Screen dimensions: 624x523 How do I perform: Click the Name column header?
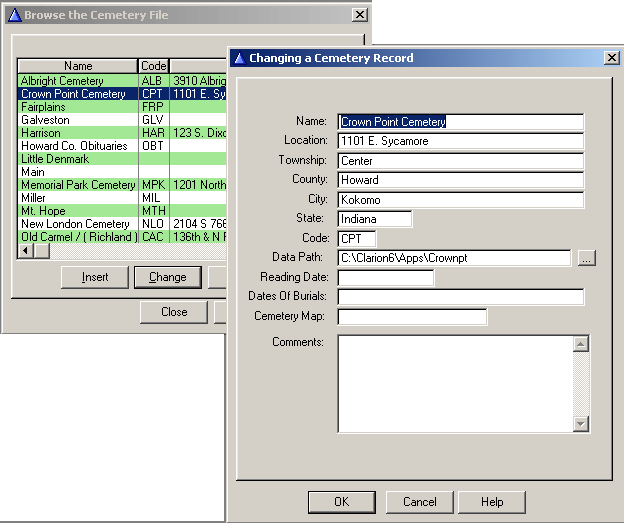click(78, 66)
